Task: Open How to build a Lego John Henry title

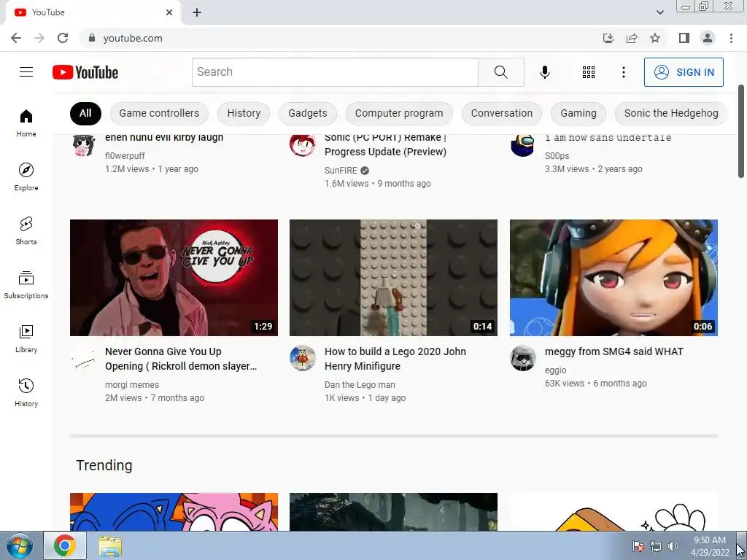Action: click(x=395, y=359)
